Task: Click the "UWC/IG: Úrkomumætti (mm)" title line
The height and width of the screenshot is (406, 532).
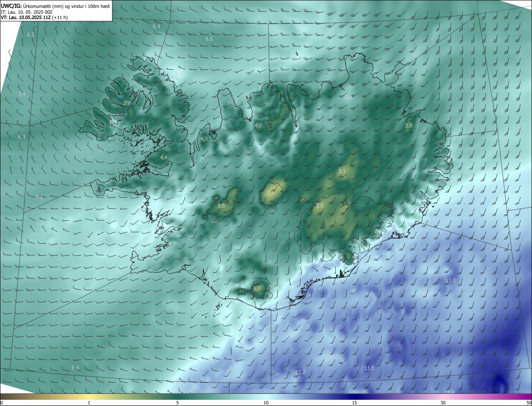Action: click(x=55, y=5)
